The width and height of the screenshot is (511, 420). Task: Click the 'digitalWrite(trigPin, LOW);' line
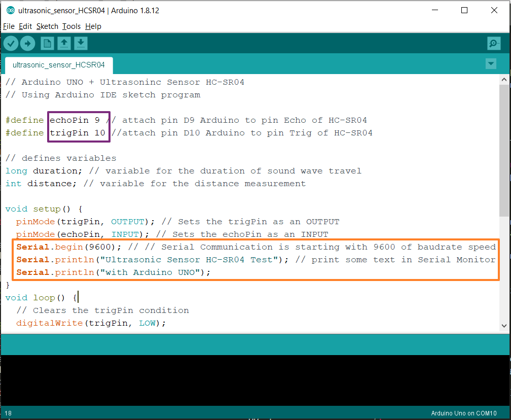coord(91,323)
